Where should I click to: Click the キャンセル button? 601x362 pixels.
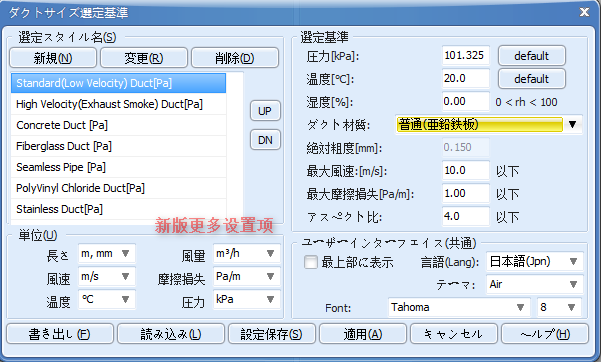point(454,334)
